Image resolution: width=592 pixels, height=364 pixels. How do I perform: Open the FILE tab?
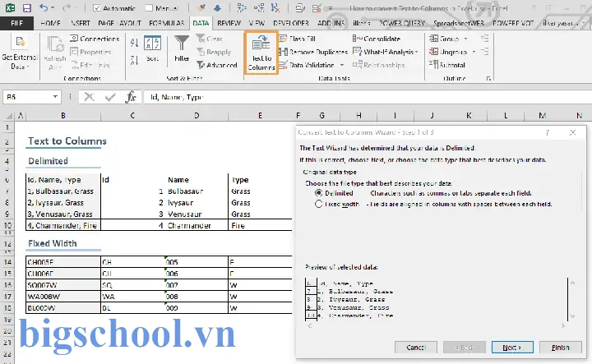(x=16, y=23)
